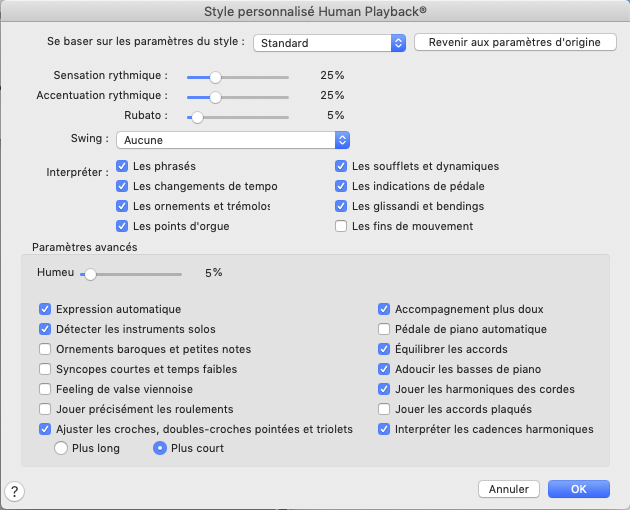
Task: Enable Jouer les accords plaqués
Action: pyautogui.click(x=384, y=409)
